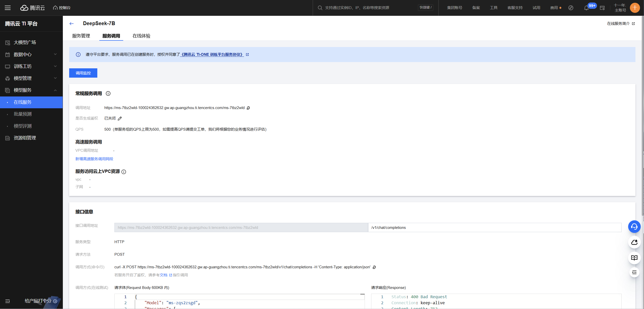Select 批量预测 in the sidebar
This screenshot has width=644, height=309.
coord(23,114)
